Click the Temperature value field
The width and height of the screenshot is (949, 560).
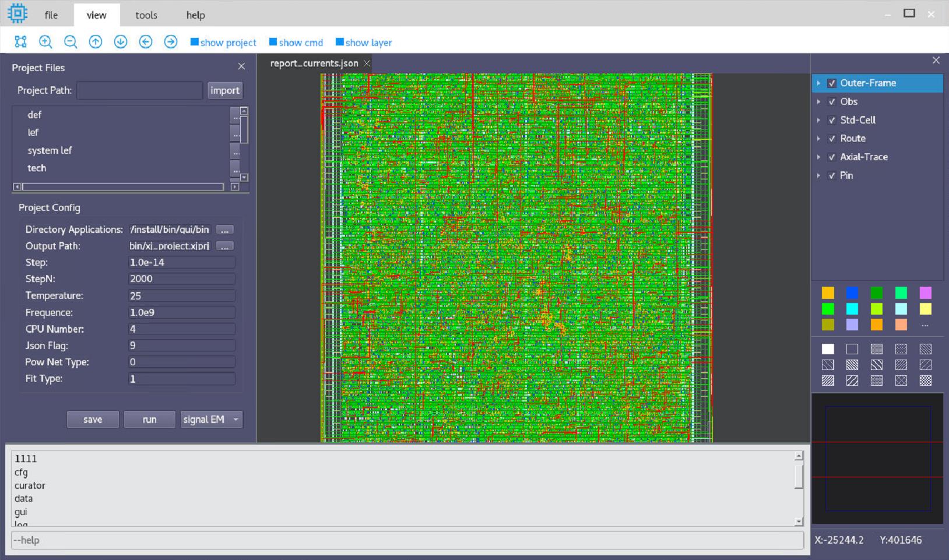tap(181, 295)
